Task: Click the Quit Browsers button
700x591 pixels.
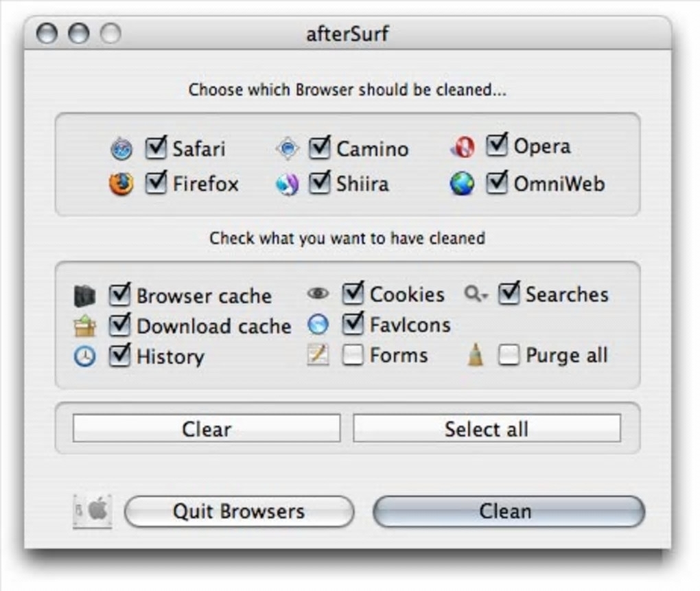Action: tap(240, 511)
